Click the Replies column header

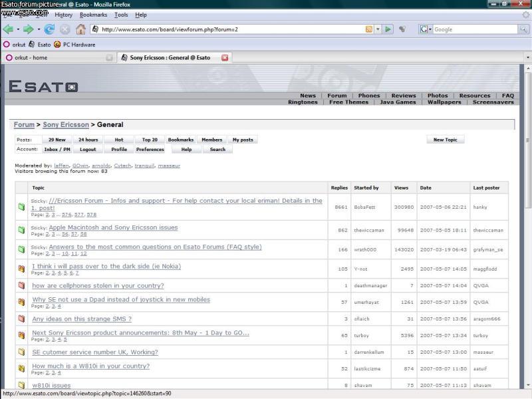[x=339, y=188]
